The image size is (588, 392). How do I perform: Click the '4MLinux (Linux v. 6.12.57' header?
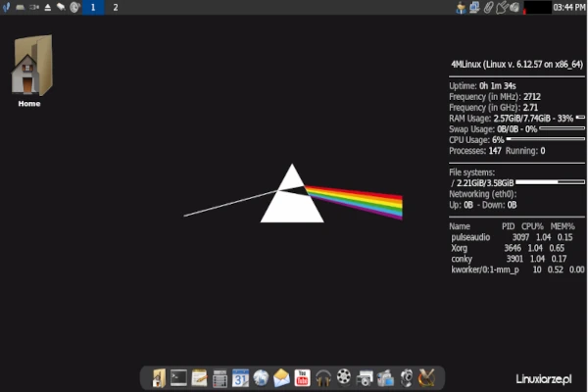[x=516, y=65]
